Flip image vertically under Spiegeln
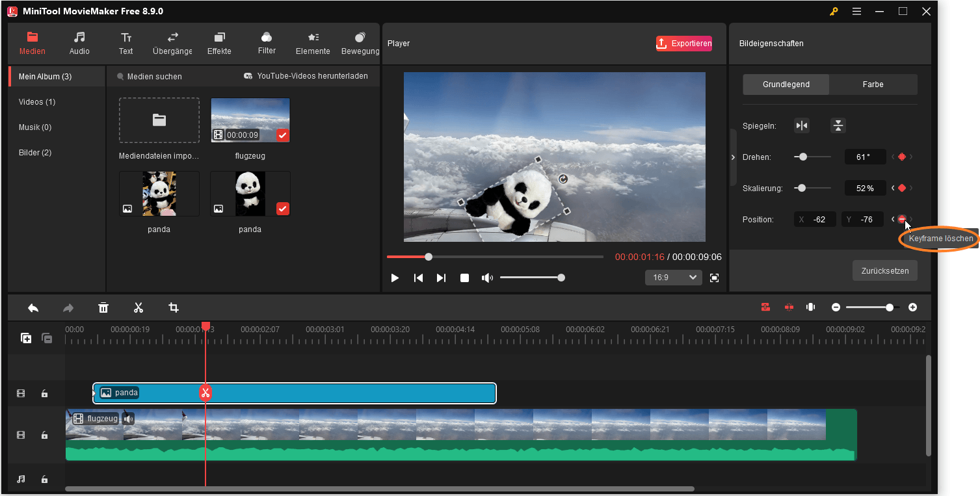The width and height of the screenshot is (980, 496). pyautogui.click(x=838, y=125)
